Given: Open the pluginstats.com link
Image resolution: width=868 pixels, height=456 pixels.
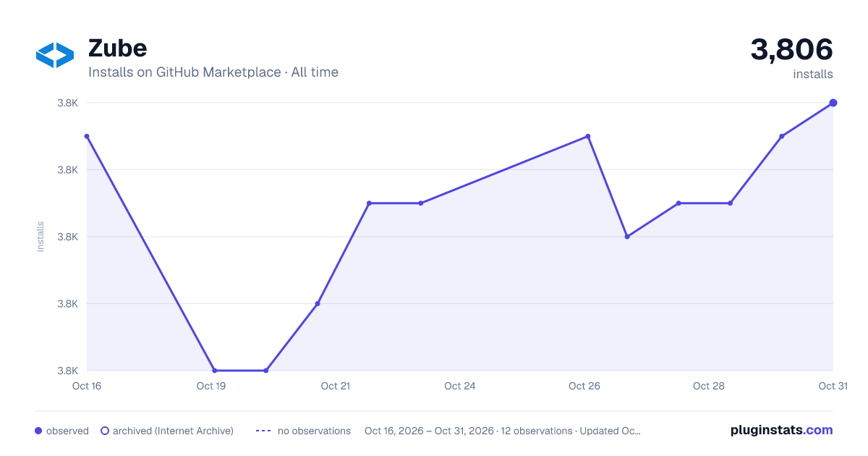Looking at the screenshot, I should [782, 430].
